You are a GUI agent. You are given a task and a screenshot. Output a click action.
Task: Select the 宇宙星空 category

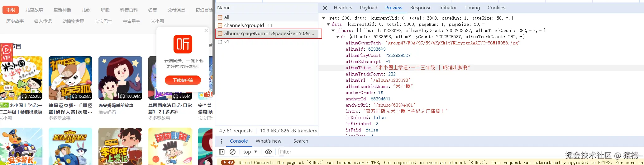click(x=131, y=21)
